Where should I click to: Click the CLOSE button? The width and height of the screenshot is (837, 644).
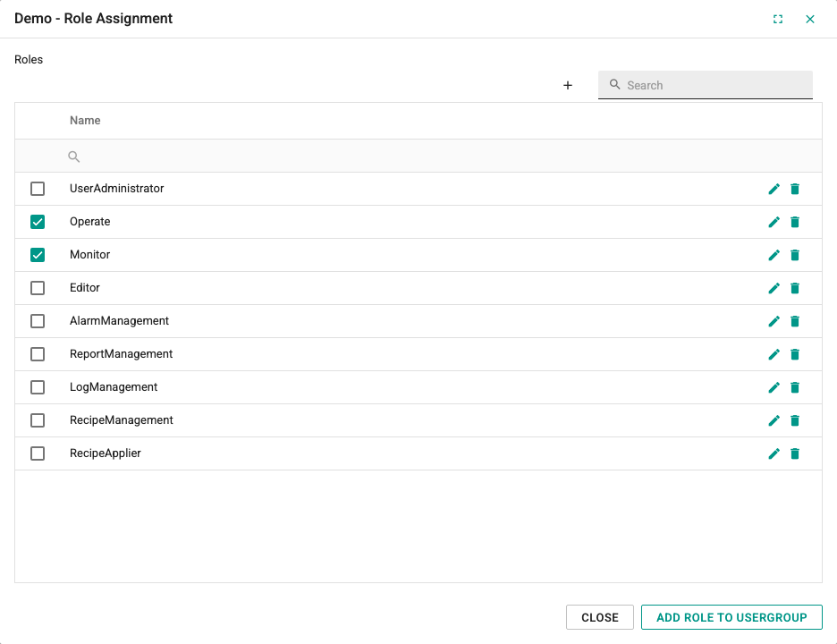coord(599,617)
